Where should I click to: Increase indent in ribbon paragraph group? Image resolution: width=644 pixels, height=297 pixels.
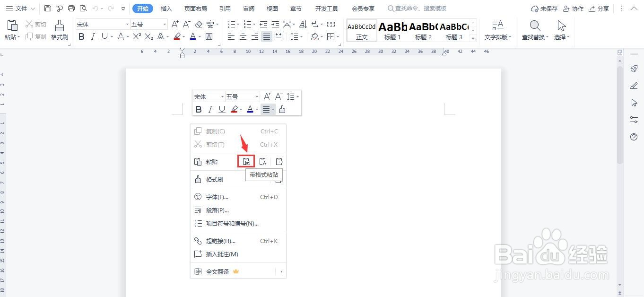(x=275, y=24)
